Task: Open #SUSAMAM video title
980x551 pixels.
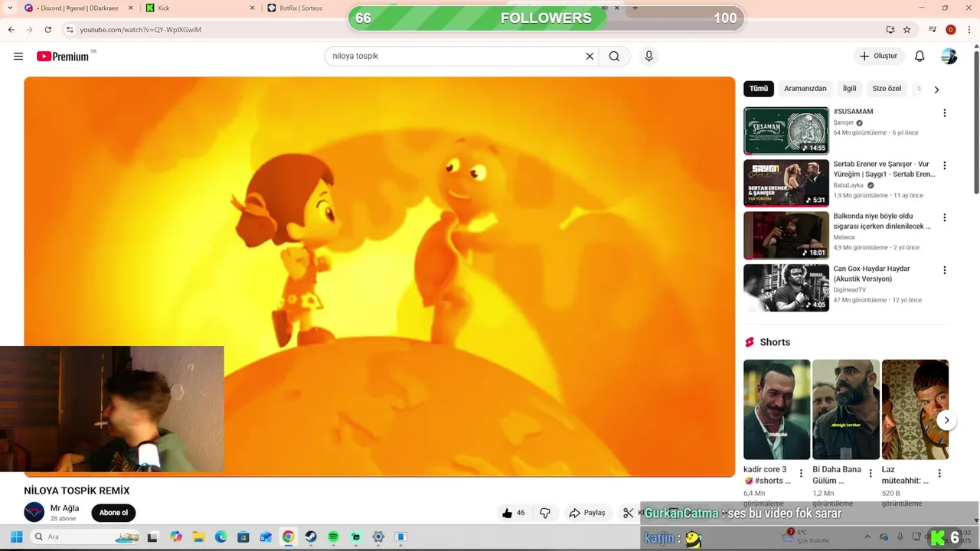Action: click(x=853, y=112)
